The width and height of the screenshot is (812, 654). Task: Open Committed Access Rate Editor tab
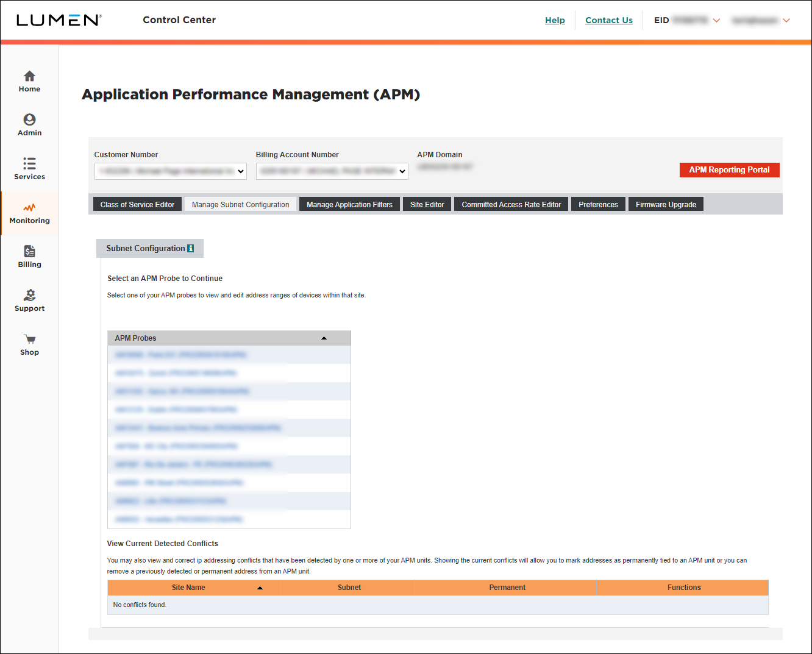(511, 204)
